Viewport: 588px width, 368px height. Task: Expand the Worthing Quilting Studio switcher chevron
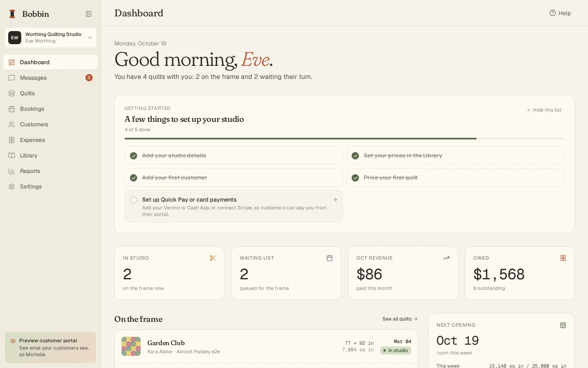coord(90,38)
